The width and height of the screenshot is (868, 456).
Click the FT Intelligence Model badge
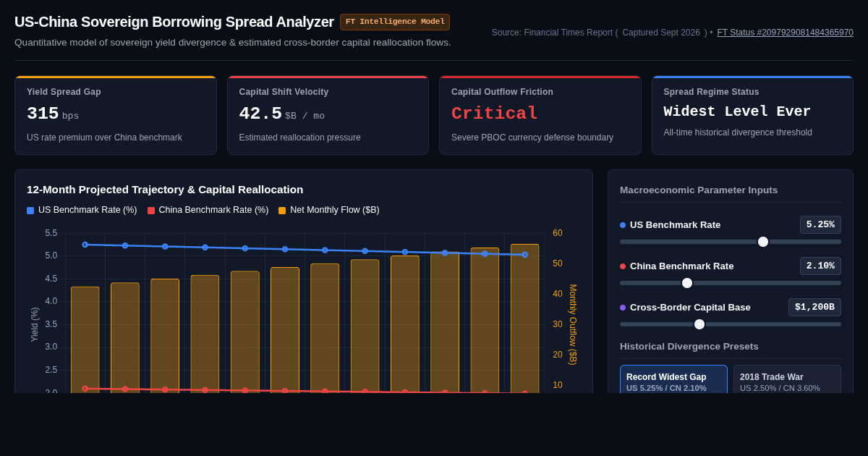coord(395,22)
